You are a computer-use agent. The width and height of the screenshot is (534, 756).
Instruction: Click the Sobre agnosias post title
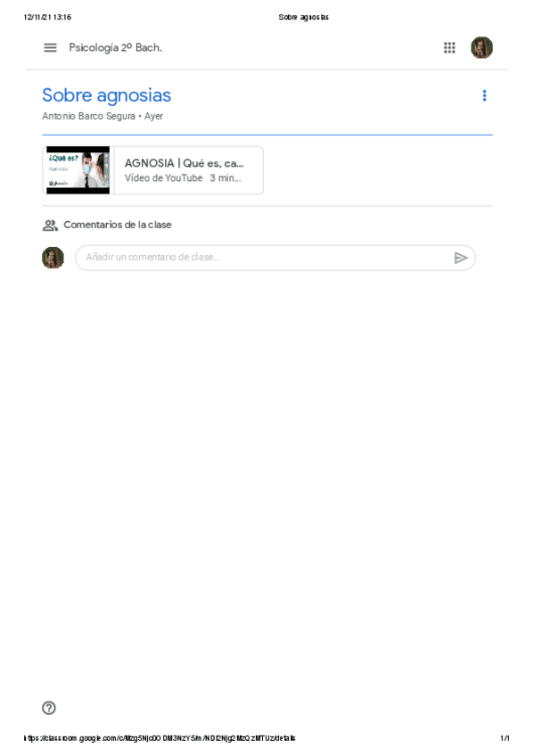106,95
